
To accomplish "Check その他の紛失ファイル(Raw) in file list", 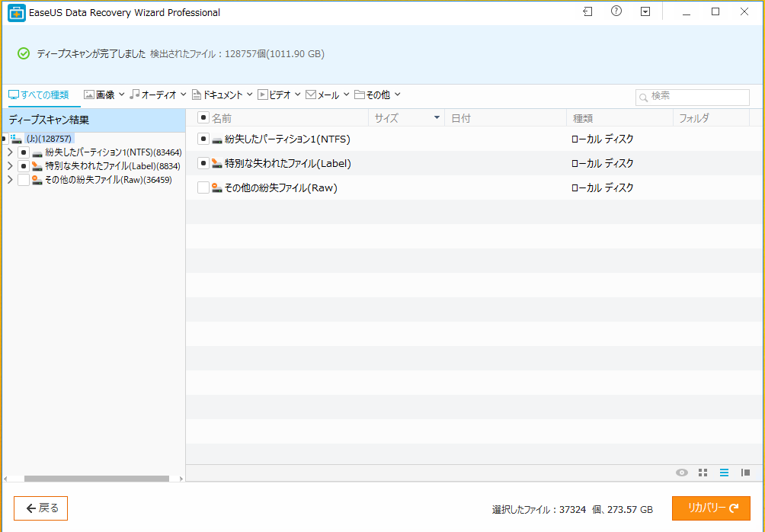I will [x=203, y=187].
